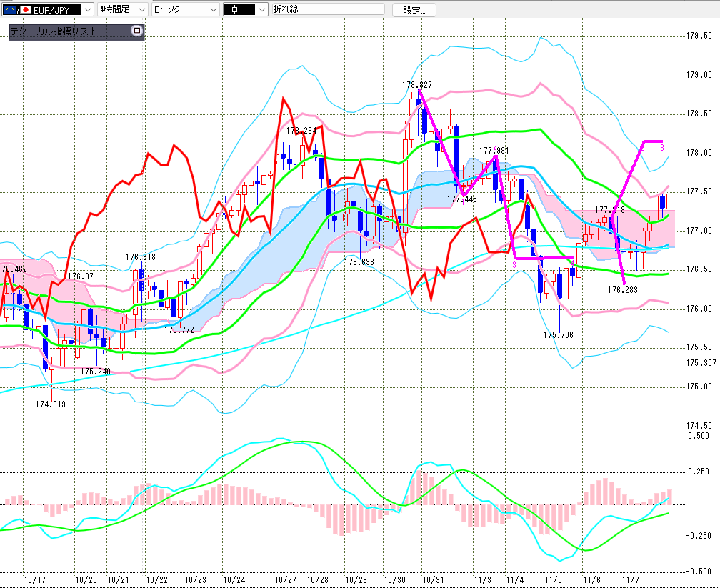The width and height of the screenshot is (720, 588).
Task: Click the magenta wave marker 3 near 11/4
Action: pyautogui.click(x=514, y=264)
